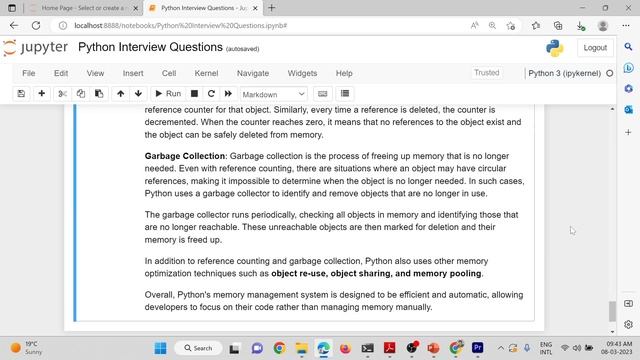The image size is (640, 360).
Task: Open the browser Favorites list
Action: click(x=536, y=26)
